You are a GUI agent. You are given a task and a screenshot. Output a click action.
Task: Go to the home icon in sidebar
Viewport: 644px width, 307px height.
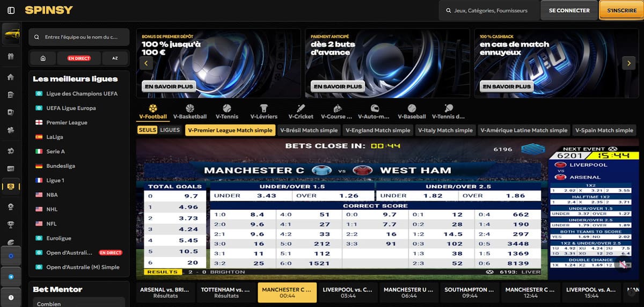click(x=11, y=77)
